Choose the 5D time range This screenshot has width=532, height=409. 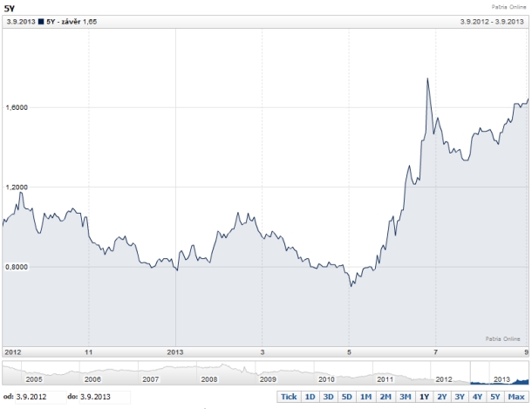(x=346, y=397)
